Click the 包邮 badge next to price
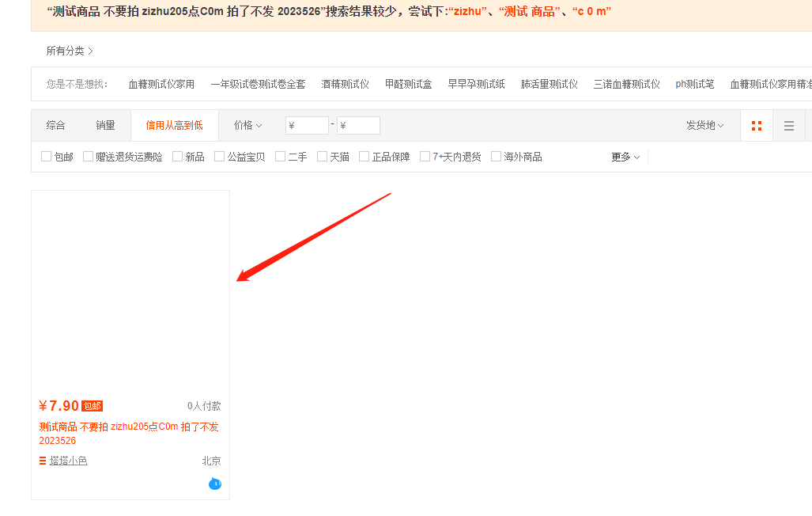This screenshot has width=812, height=516. tap(92, 406)
